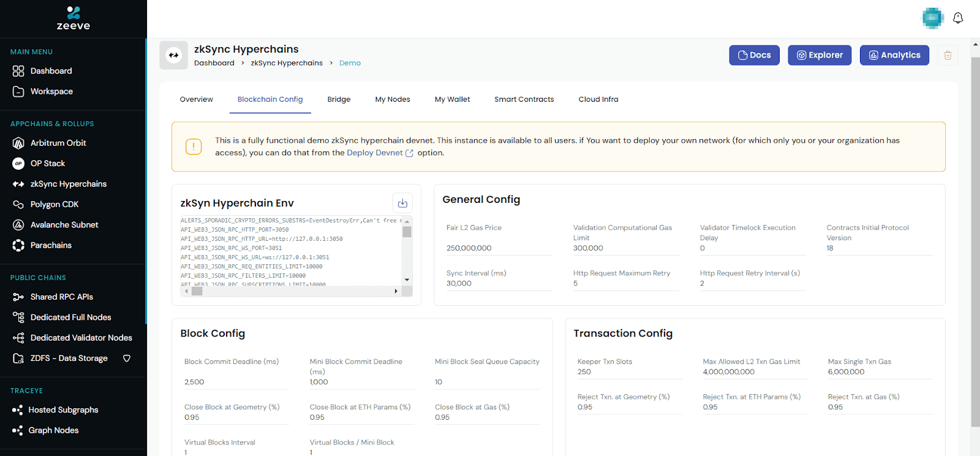This screenshot has width=980, height=456.
Task: Click the ZDFS Data Storage folder icon
Action: 18,359
